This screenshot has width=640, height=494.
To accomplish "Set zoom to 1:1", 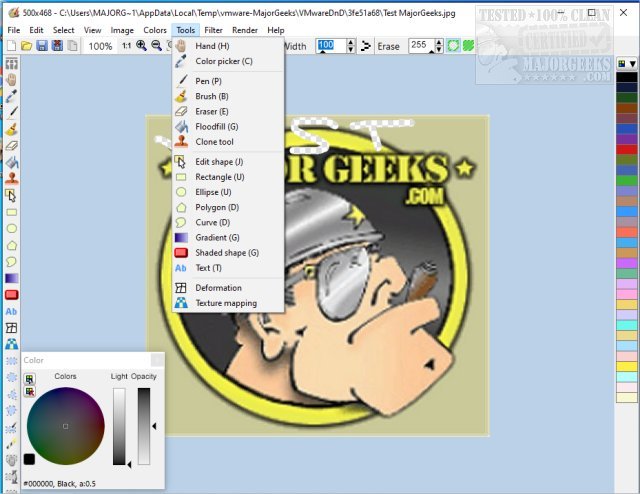I will coord(127,46).
